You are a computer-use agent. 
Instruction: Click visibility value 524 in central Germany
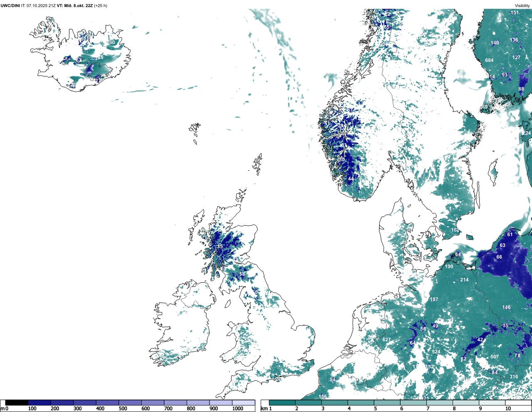point(436,352)
